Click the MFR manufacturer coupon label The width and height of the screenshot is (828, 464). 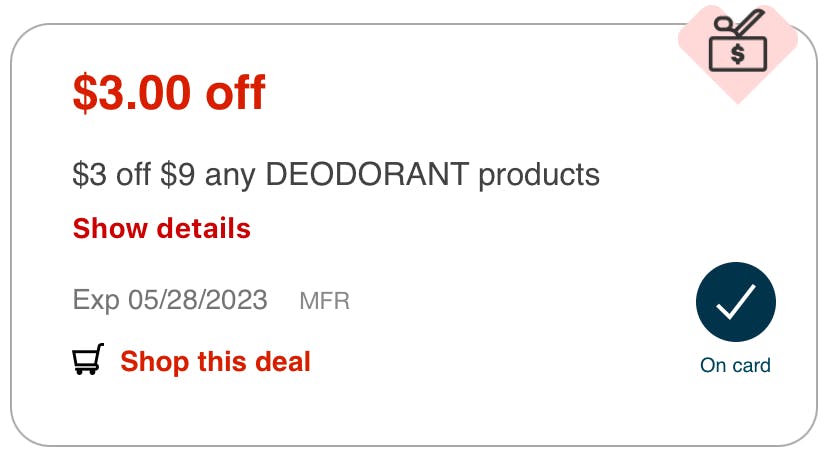pyautogui.click(x=325, y=301)
